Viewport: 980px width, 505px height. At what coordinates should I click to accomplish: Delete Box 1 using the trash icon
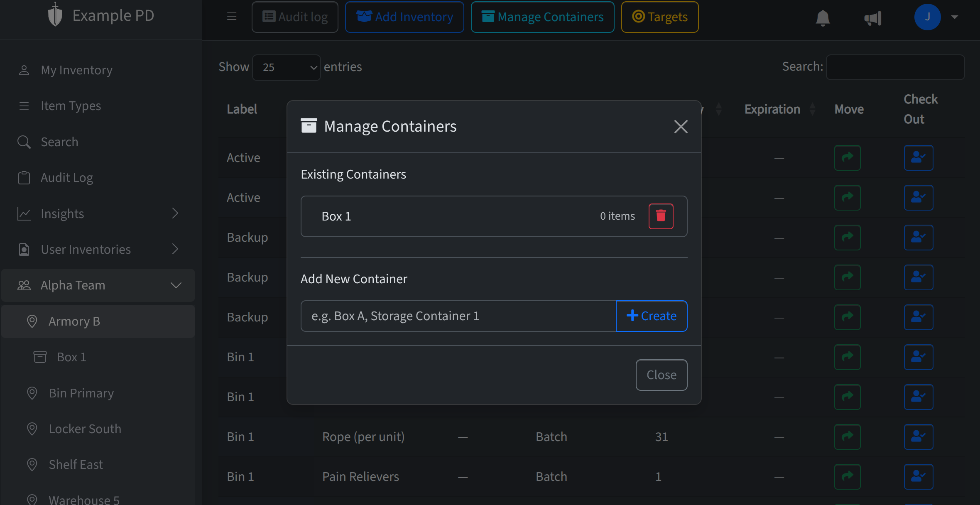click(x=661, y=216)
